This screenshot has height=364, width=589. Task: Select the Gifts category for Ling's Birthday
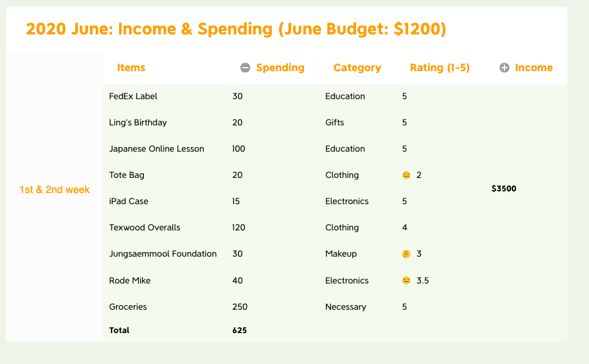pos(334,123)
